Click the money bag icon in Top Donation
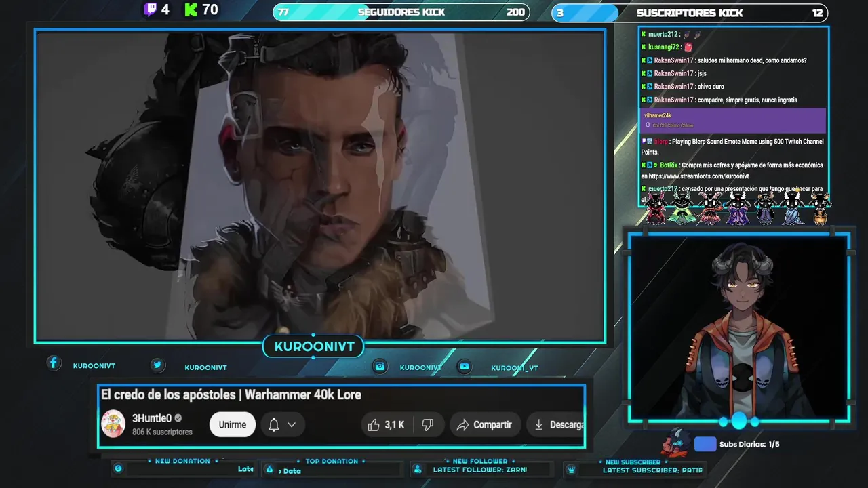 tap(269, 469)
